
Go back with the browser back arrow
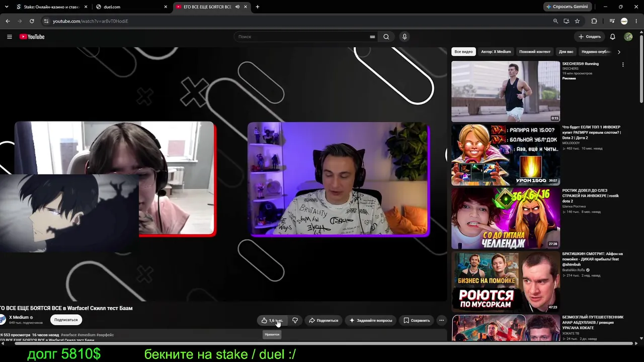pyautogui.click(x=8, y=21)
